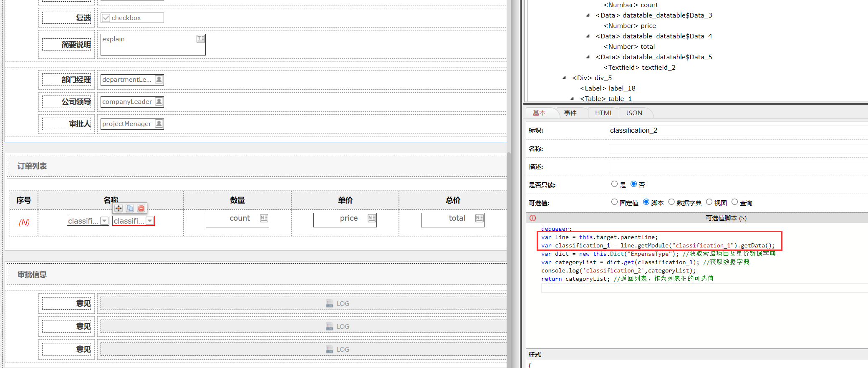Click person icon in companyLeader field

tap(159, 101)
